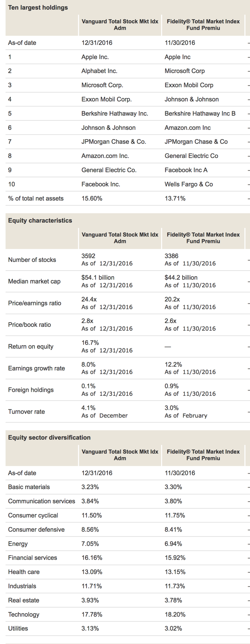The height and width of the screenshot is (644, 250).
Task: Click the 15.60% of total net assets value
Action: pyautogui.click(x=92, y=199)
